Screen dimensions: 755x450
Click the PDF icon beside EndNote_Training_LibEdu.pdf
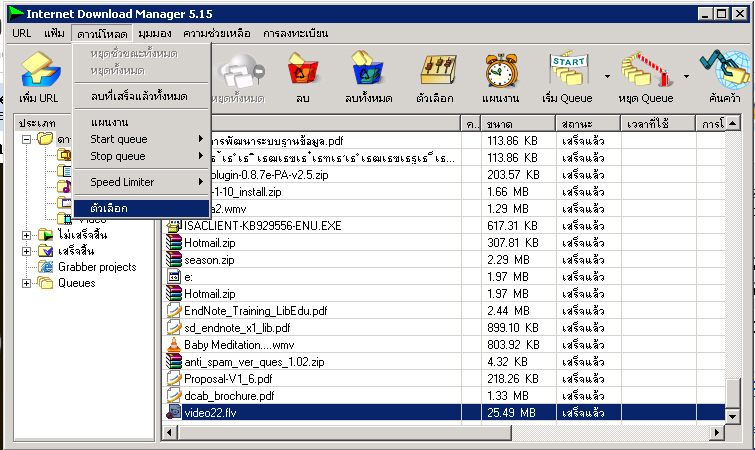point(173,310)
